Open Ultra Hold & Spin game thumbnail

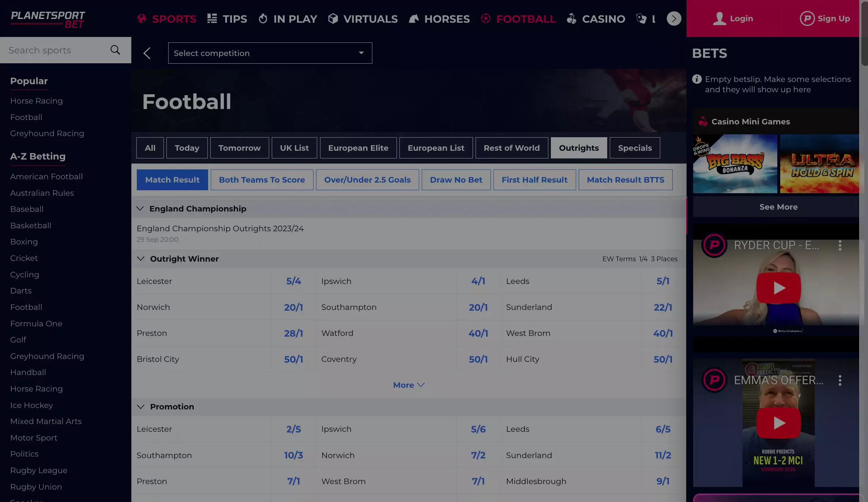click(x=819, y=164)
